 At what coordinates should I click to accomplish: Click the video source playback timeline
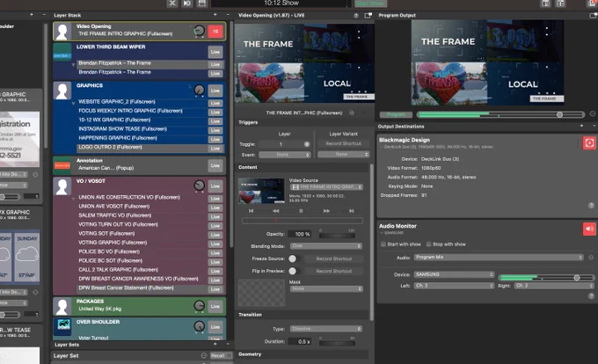coord(302,221)
